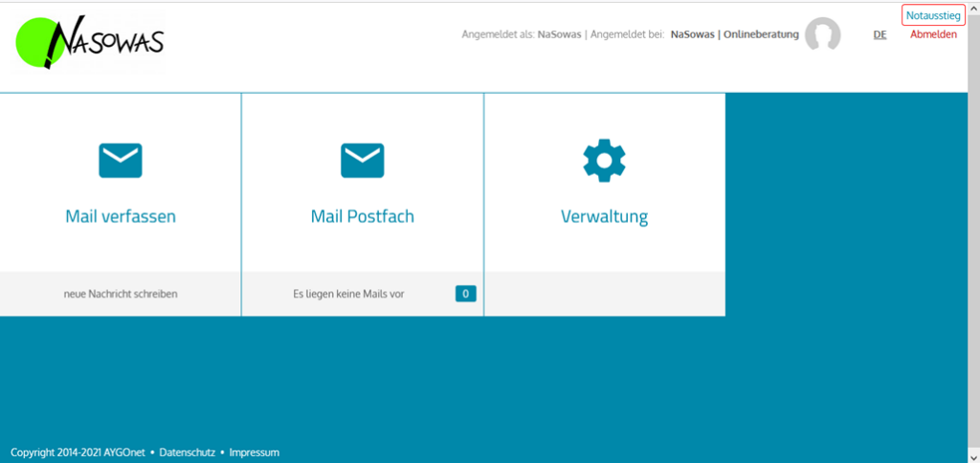Click the envelope icon above Mail Postfach
The height and width of the screenshot is (463, 980).
(363, 160)
